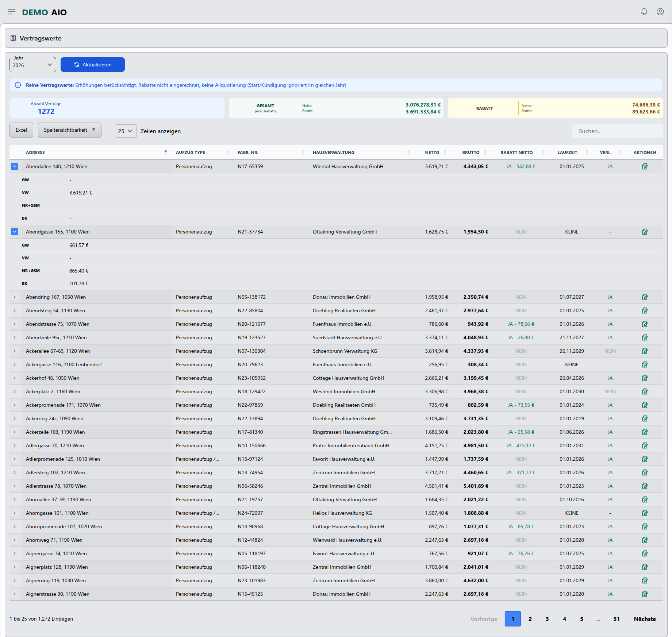Edit contract for Ackerzeile 103, 1190 Wien
This screenshot has height=637, width=672.
coord(645,432)
